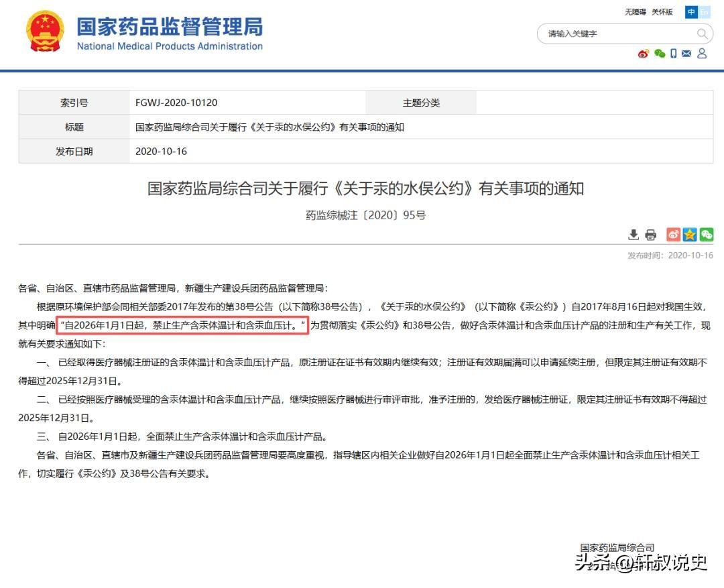Click 索引号 table label
Image resolution: width=724 pixels, height=588 pixels.
[x=74, y=103]
